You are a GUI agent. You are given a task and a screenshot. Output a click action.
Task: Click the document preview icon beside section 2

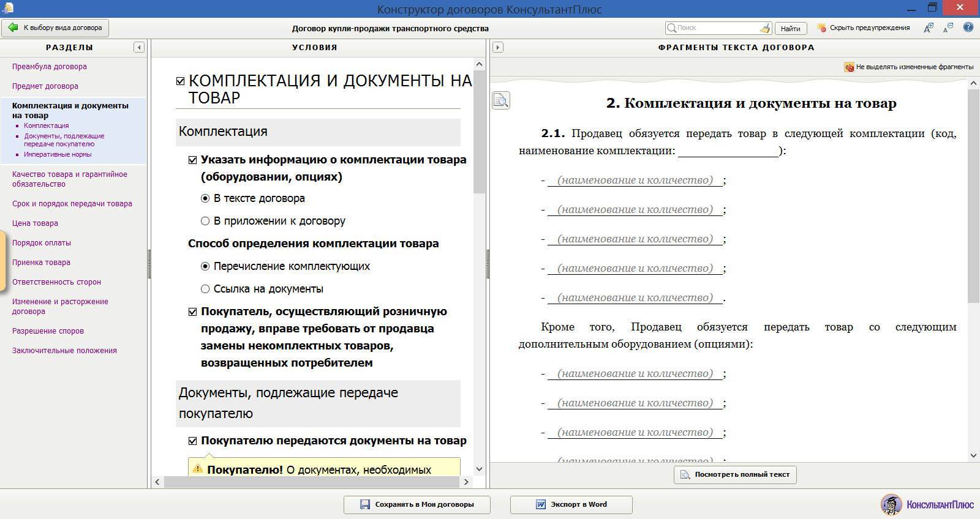click(x=501, y=100)
